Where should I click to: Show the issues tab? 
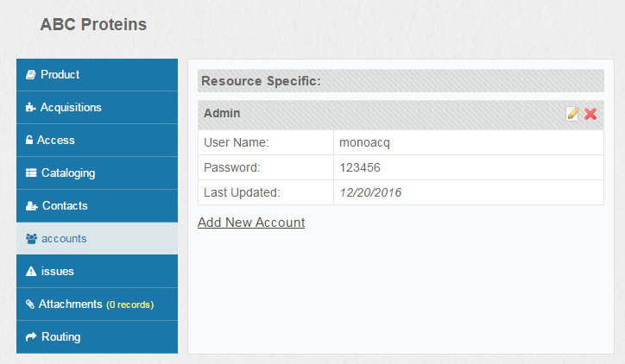[x=97, y=271]
